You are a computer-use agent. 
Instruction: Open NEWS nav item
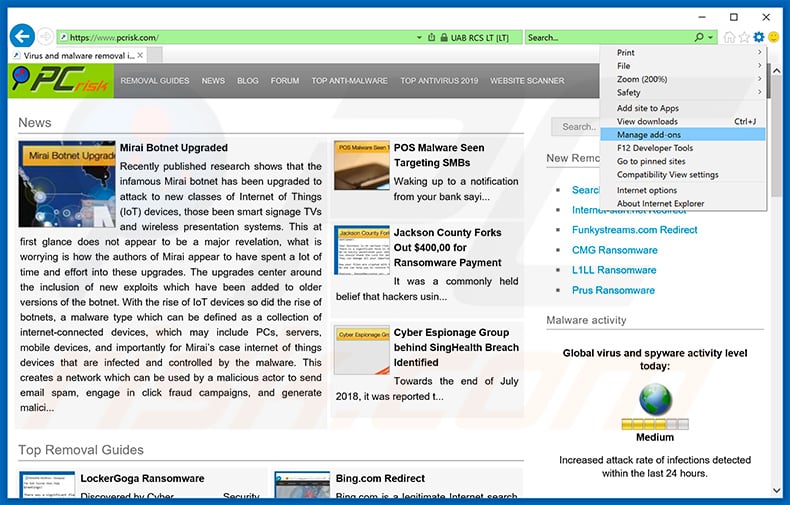pos(213,81)
